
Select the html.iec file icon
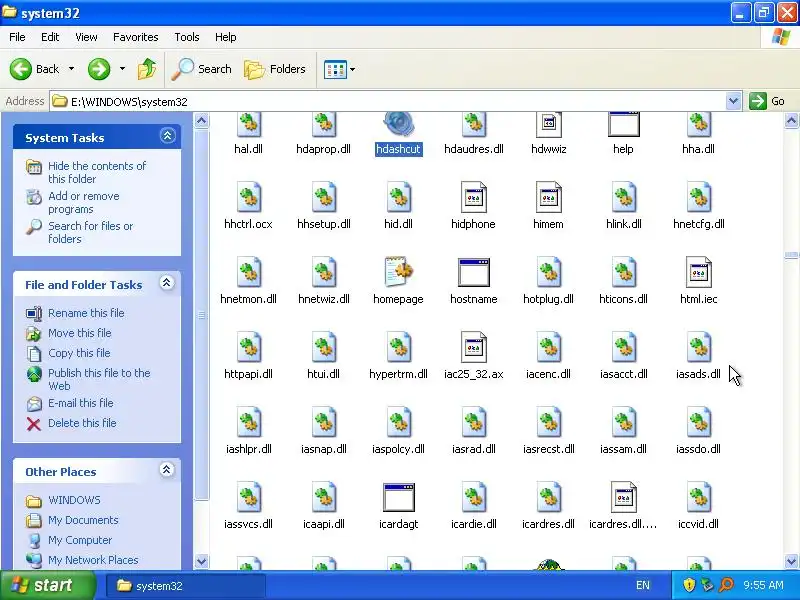698,272
